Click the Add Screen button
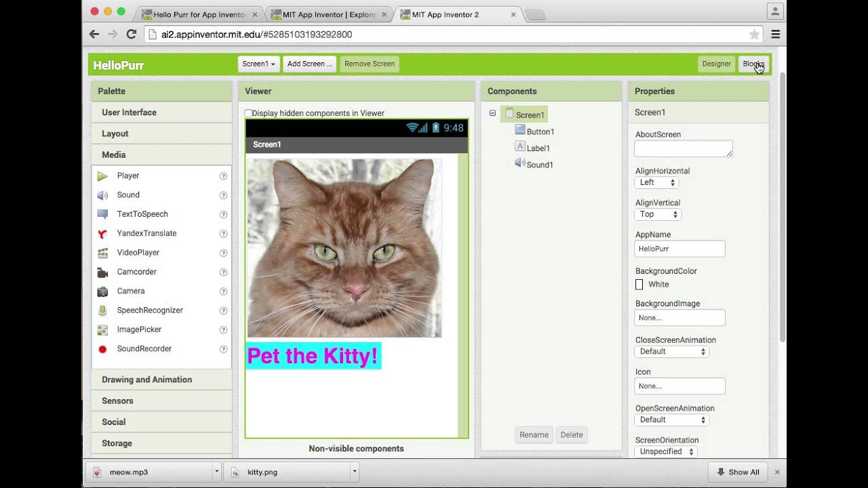Viewport: 868px width, 488px height. (x=310, y=64)
